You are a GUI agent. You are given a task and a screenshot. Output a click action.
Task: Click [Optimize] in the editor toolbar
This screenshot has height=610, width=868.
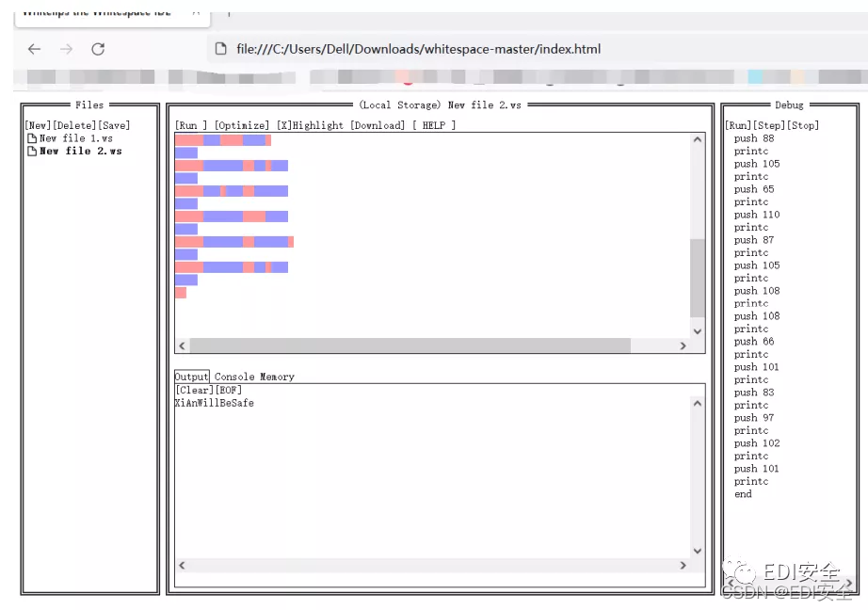242,125
